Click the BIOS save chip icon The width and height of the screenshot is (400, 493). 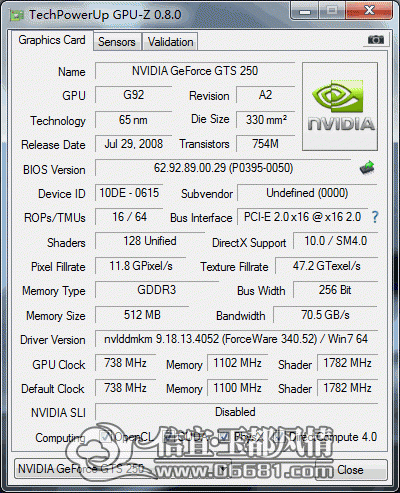coord(367,167)
